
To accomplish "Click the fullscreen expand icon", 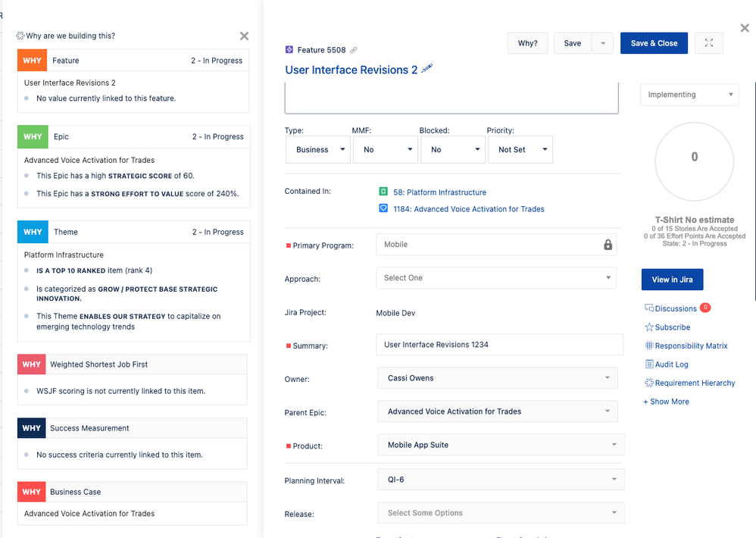I will coord(708,43).
